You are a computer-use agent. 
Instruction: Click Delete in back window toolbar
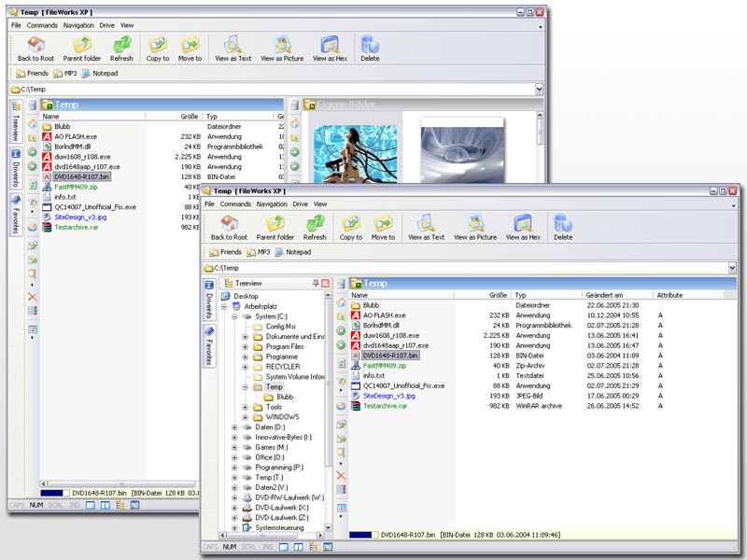tap(370, 49)
